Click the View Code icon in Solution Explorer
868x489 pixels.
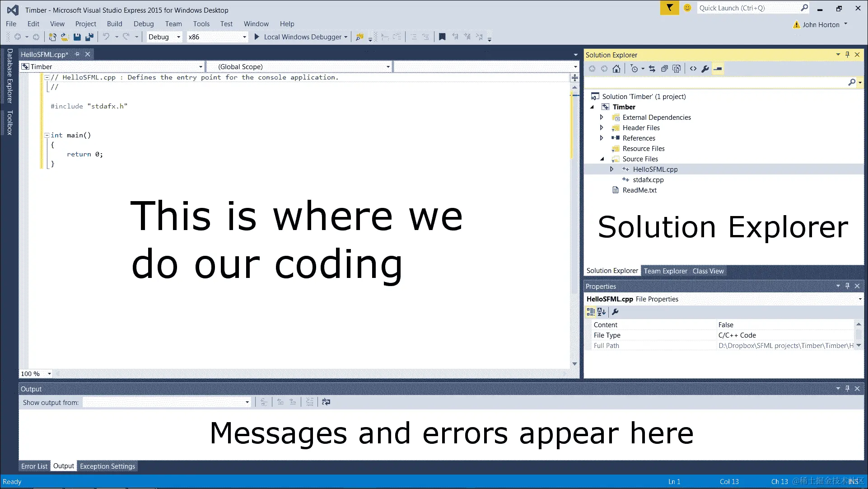693,69
